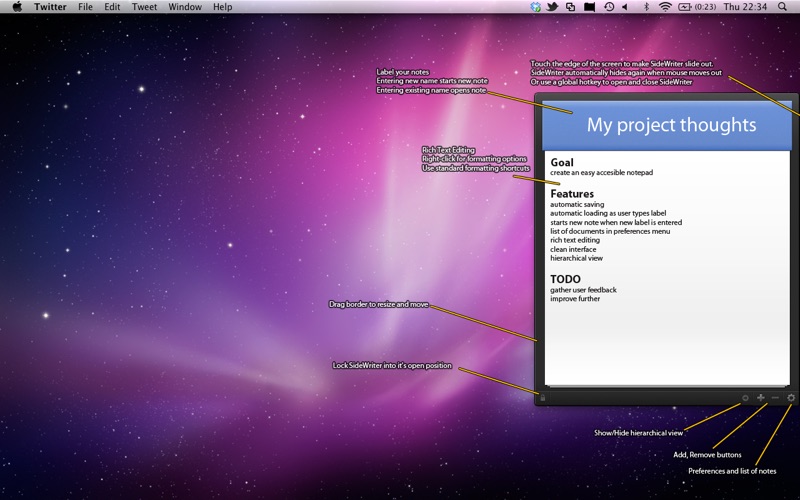Add a new note with plus button
Image resolution: width=800 pixels, height=500 pixels.
tap(761, 398)
